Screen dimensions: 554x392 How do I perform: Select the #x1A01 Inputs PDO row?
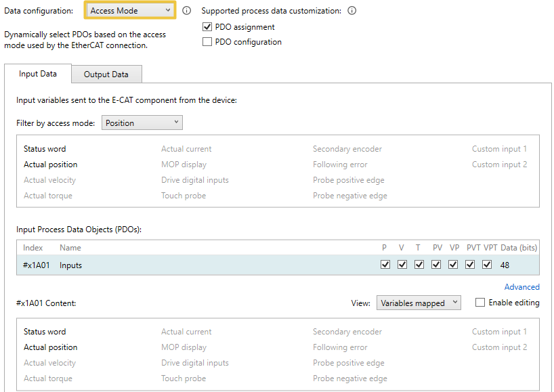[x=203, y=265]
